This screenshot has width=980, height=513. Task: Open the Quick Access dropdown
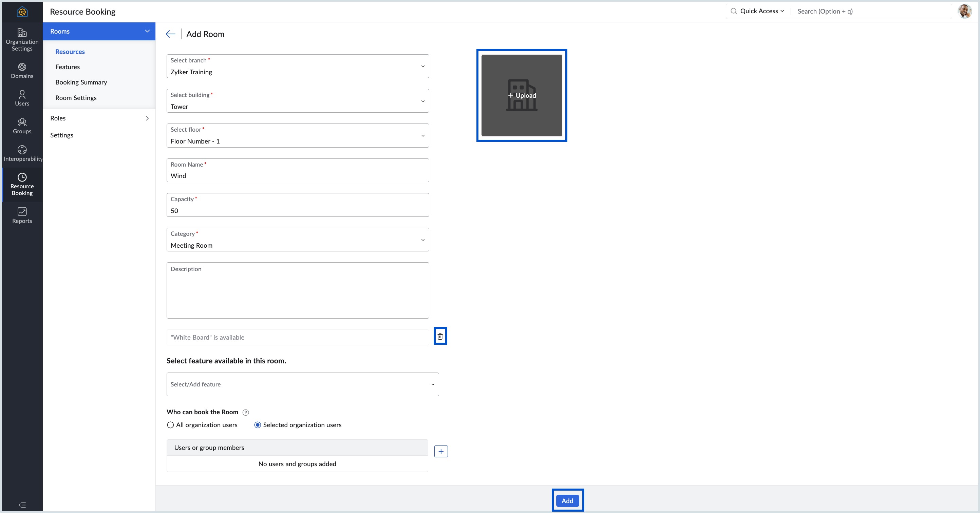pos(762,11)
